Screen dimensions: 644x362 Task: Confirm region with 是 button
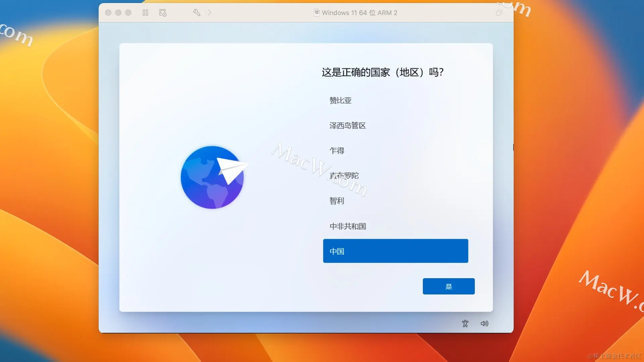448,286
